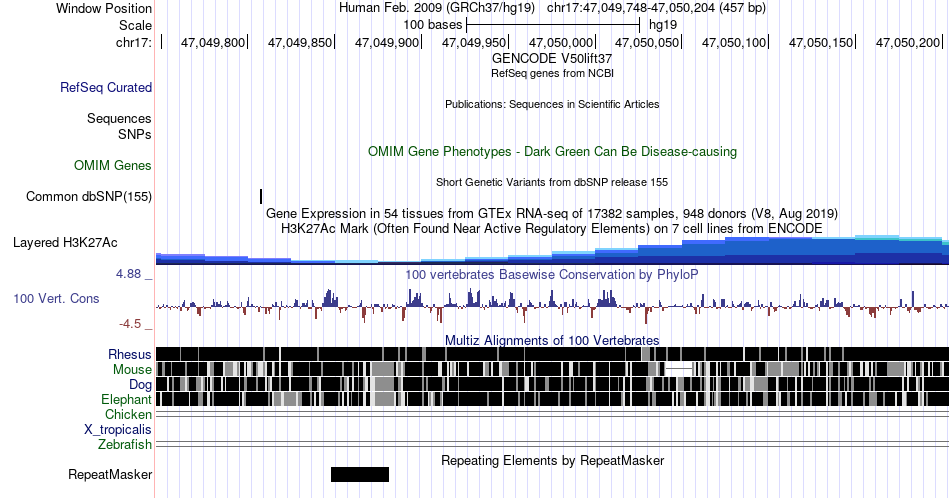Click the Zebrafish alignment label

tap(125, 445)
